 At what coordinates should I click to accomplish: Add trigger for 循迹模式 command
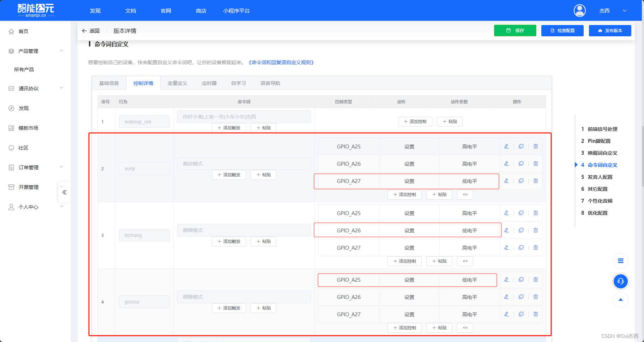(229, 175)
